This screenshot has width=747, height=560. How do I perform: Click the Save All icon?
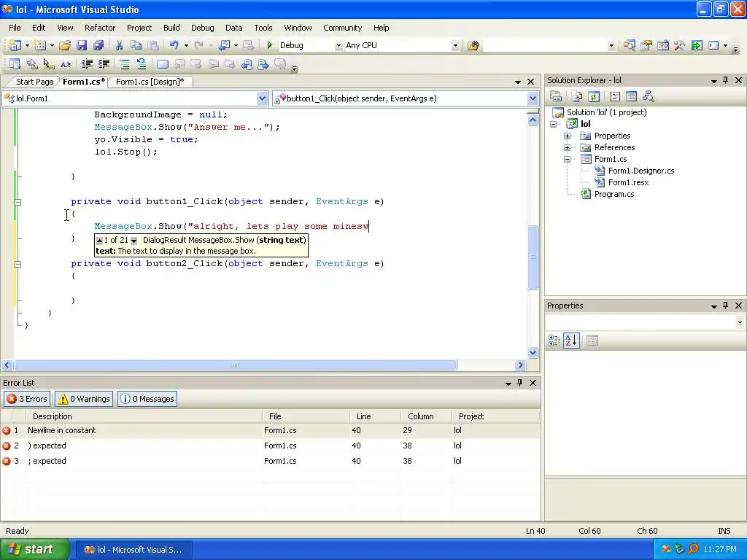pyautogui.click(x=98, y=45)
